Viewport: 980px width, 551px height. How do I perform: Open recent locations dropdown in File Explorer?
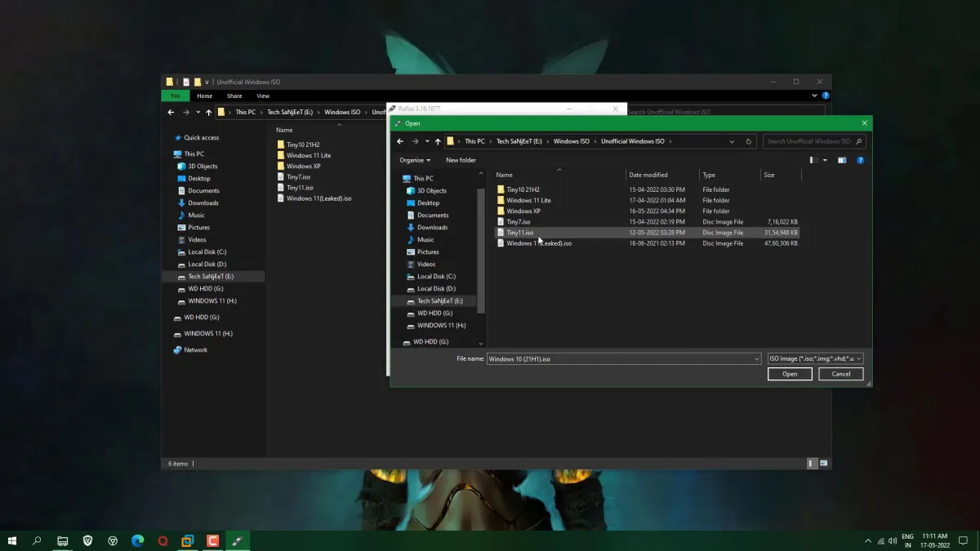point(198,112)
